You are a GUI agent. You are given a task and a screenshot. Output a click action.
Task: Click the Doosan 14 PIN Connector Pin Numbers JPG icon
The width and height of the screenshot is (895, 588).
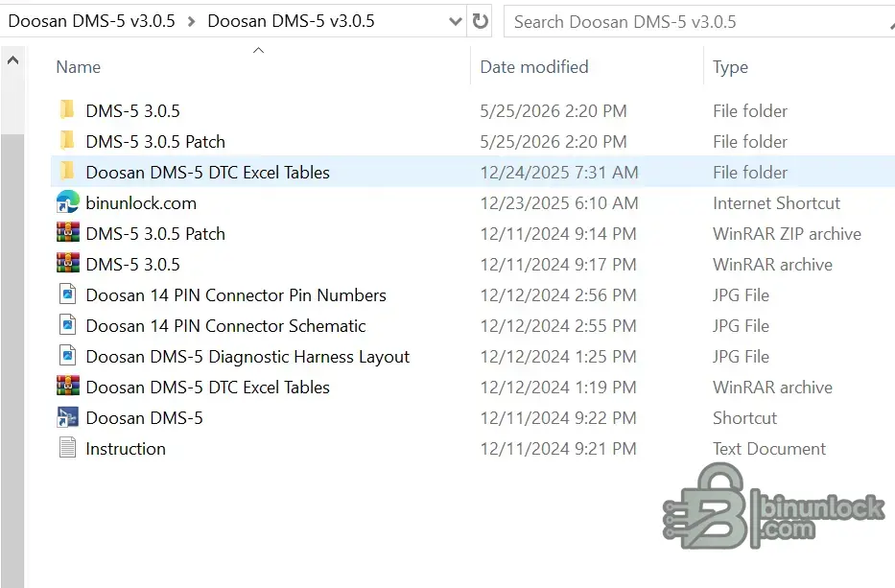[x=67, y=294]
